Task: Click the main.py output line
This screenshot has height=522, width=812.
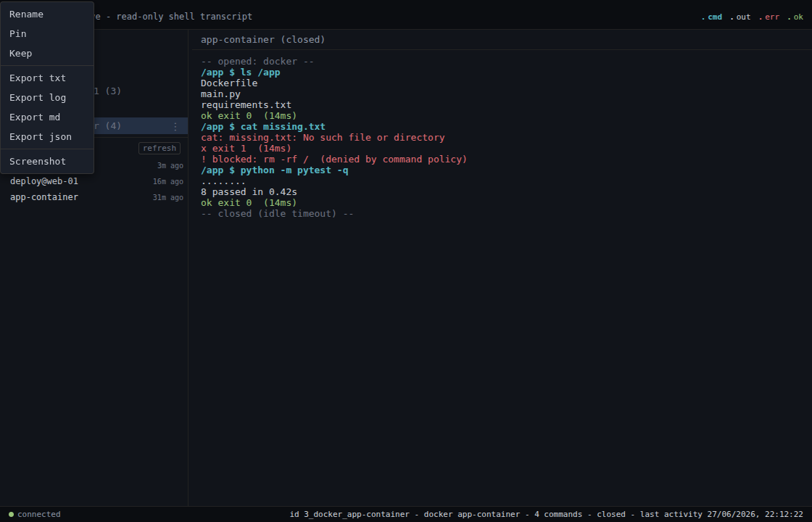Action: click(x=220, y=94)
